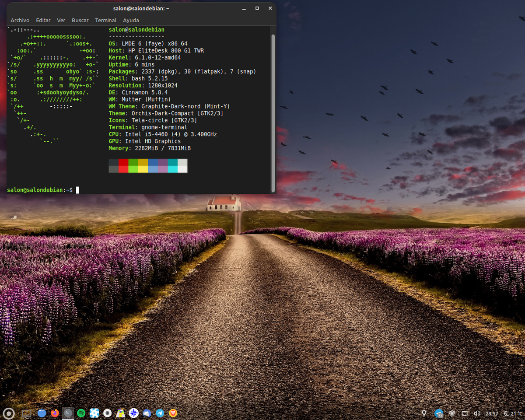Click the 'Terminal: gnome-terminal' line
Image resolution: width=525 pixels, height=420 pixels.
pyautogui.click(x=148, y=127)
